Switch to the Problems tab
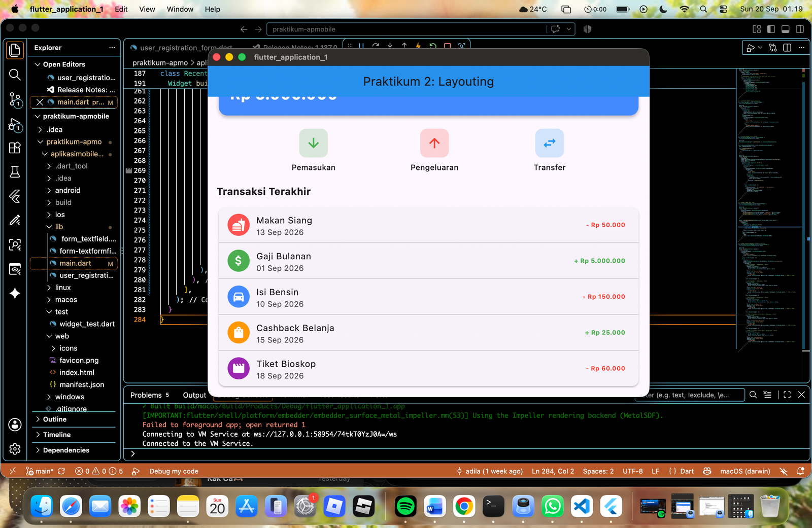This screenshot has height=528, width=812. (x=146, y=395)
